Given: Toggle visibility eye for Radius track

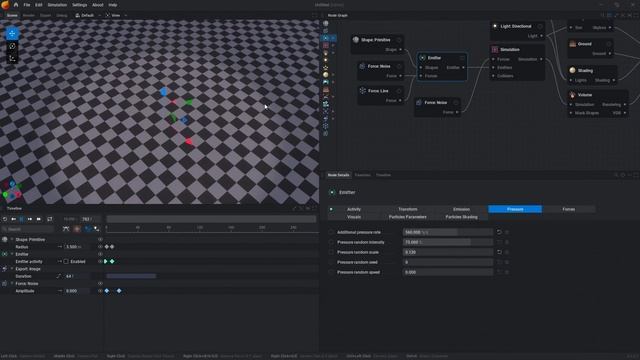Looking at the screenshot, I should [x=100, y=247].
